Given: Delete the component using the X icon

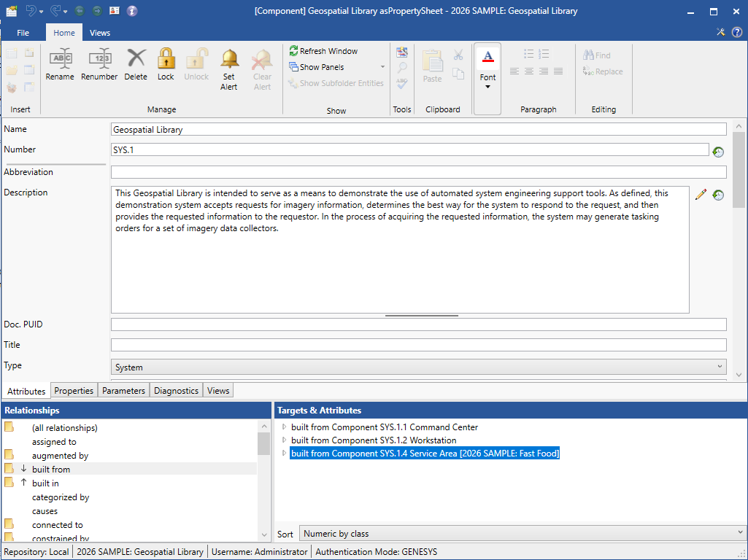Looking at the screenshot, I should pos(136,59).
